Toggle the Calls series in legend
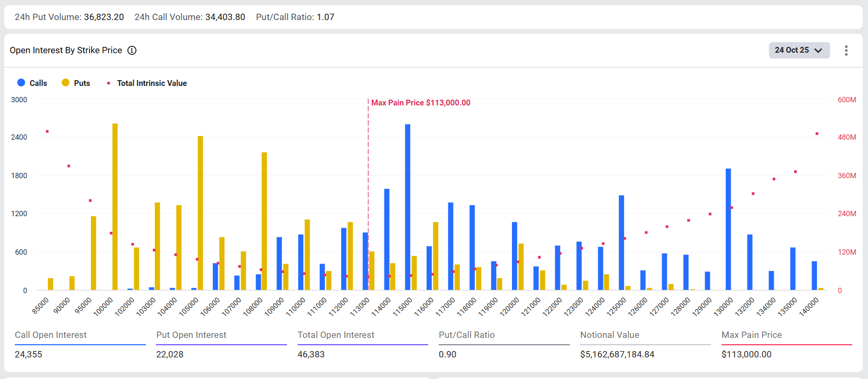Viewport: 868px width, 379px height. 38,83
